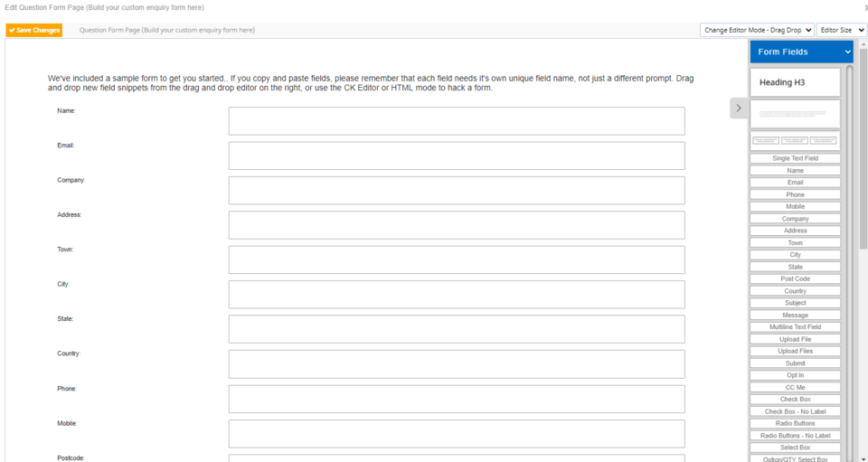The width and height of the screenshot is (868, 462).
Task: Click the "State:" label in the form
Action: tap(65, 319)
